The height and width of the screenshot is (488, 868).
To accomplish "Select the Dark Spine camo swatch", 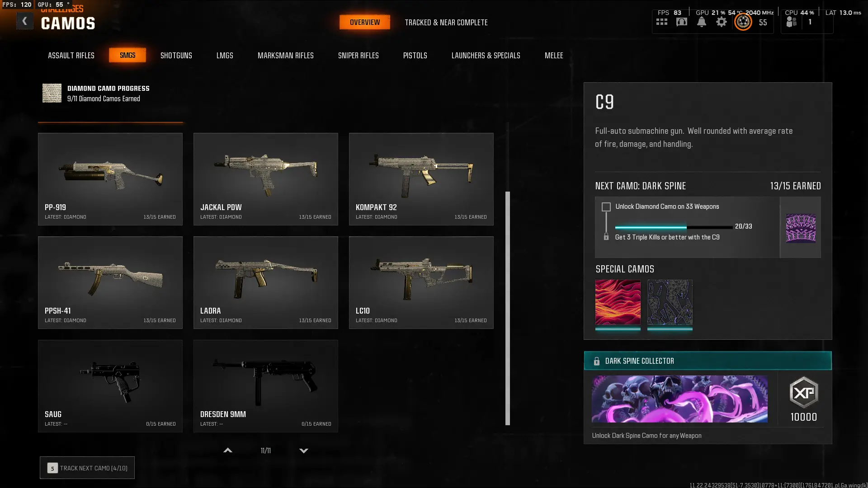I will click(x=801, y=228).
